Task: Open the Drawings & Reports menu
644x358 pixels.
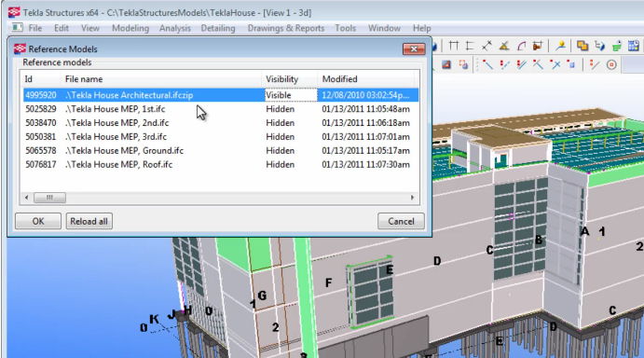Action: (286, 28)
